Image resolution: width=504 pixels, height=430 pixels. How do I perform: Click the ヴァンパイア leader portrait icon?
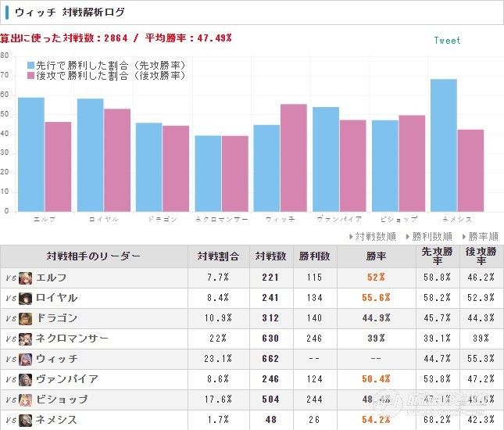coord(25,379)
